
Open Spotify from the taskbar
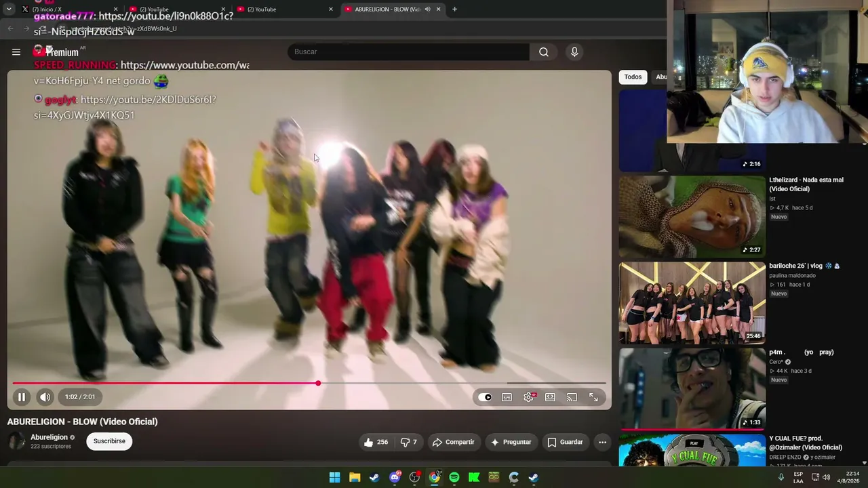click(454, 477)
